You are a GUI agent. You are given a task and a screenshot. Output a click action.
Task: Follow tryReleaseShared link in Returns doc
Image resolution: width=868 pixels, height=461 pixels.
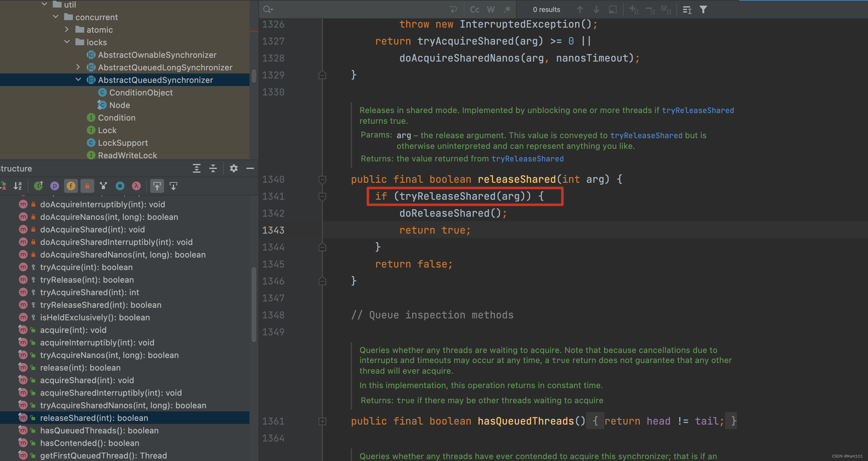click(x=527, y=159)
